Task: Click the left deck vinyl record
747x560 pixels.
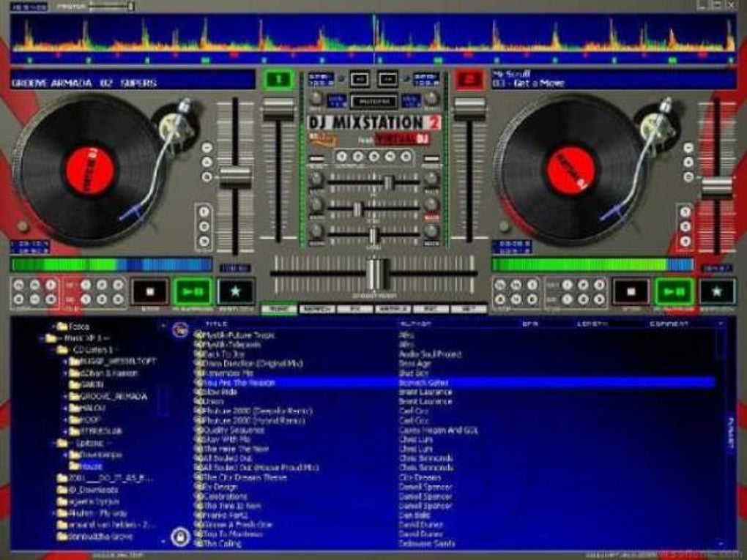Action: (x=89, y=169)
